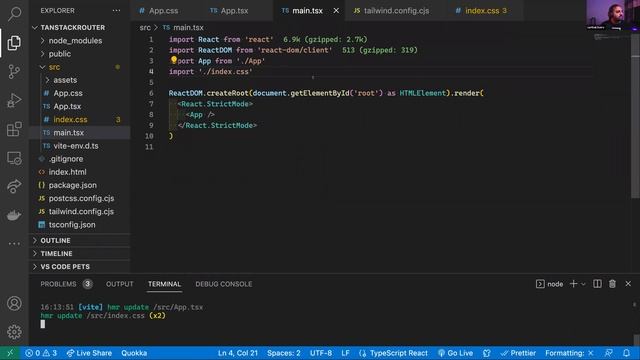Start Live Share from status bar

tap(89, 353)
